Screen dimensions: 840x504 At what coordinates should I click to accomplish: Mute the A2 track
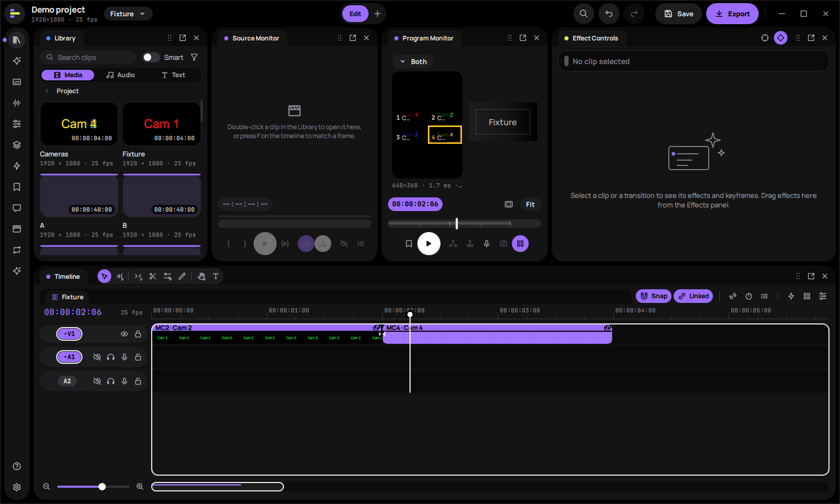coord(97,381)
